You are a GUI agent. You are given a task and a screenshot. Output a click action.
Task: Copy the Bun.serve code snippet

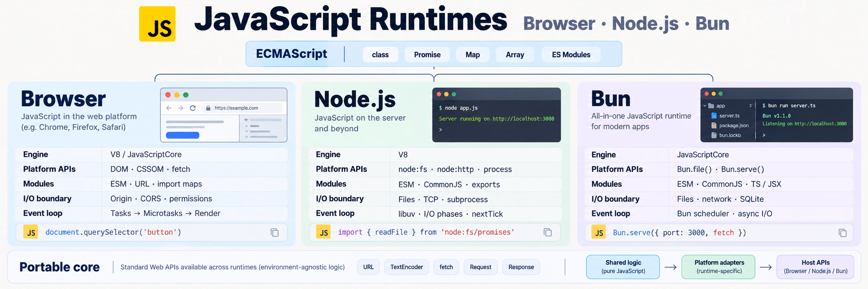pos(842,233)
